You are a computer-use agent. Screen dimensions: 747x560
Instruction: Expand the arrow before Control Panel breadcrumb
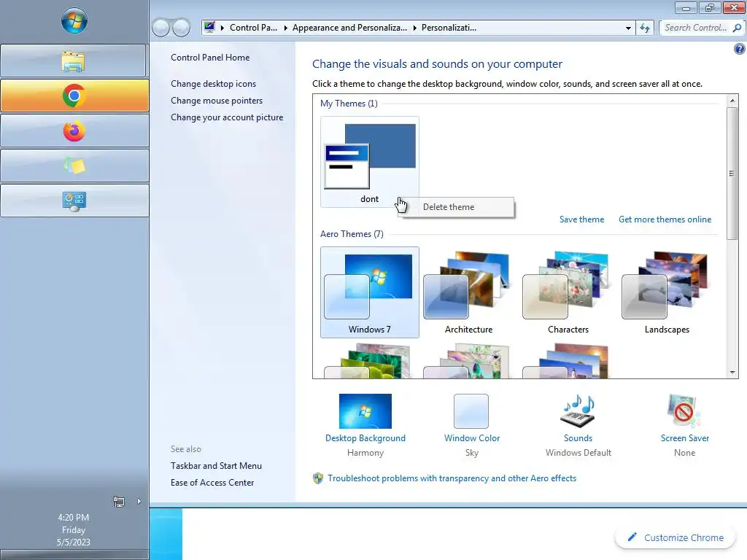click(x=222, y=28)
